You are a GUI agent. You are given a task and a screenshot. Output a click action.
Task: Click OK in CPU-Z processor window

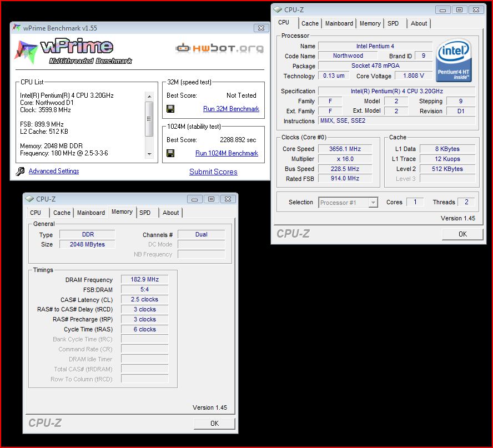coord(462,234)
